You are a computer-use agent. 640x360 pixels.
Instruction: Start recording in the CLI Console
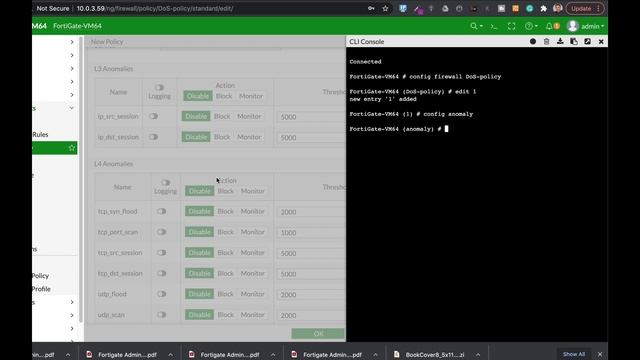[533, 42]
